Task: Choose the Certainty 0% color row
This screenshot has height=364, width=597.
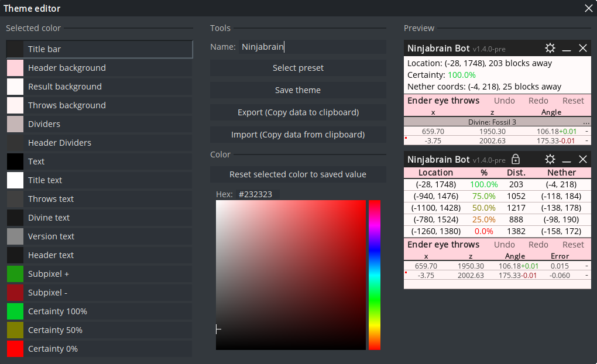Action: 99,349
